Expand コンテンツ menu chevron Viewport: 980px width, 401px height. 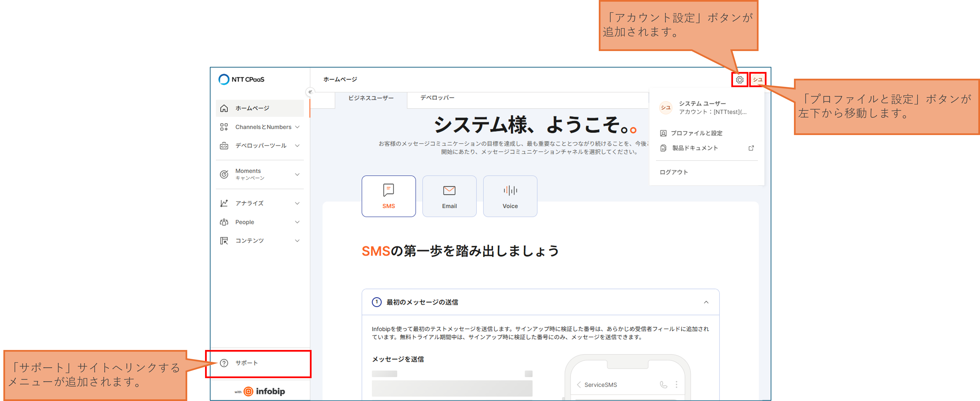(297, 241)
